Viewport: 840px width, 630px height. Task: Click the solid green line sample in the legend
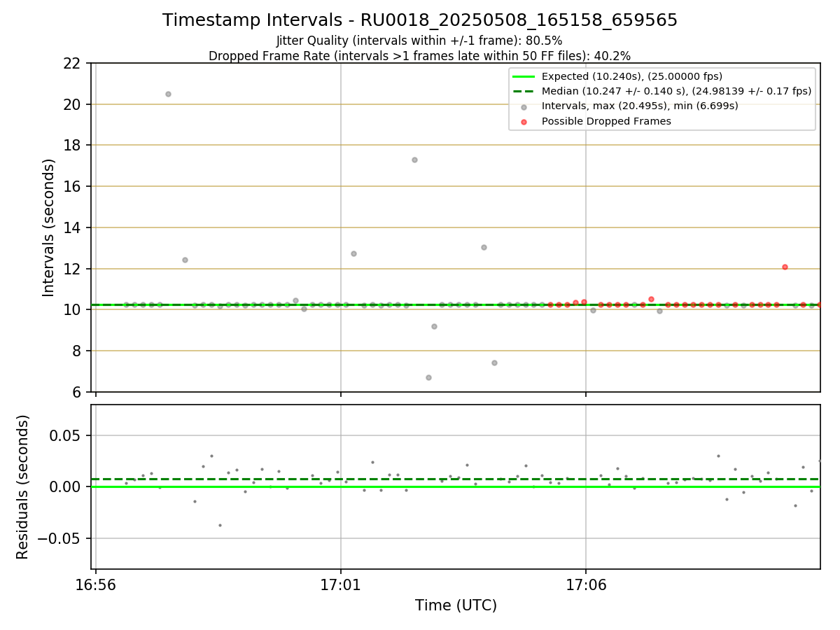524,76
